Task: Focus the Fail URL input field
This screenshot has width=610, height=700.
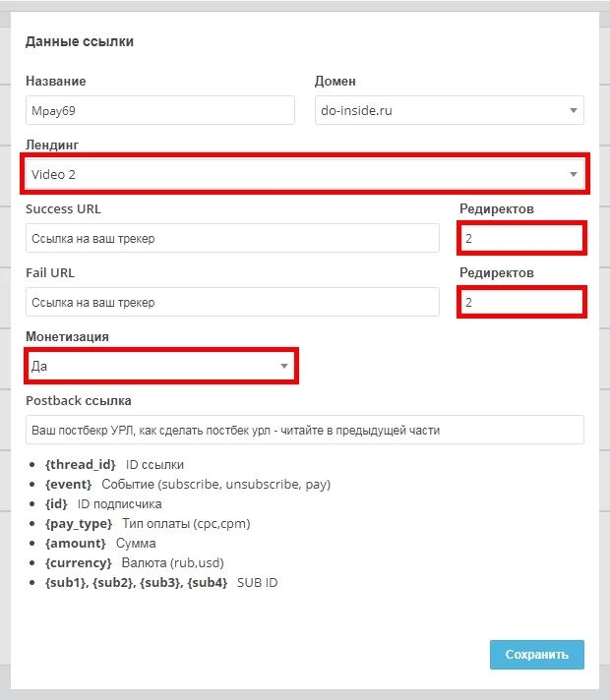Action: (x=232, y=302)
